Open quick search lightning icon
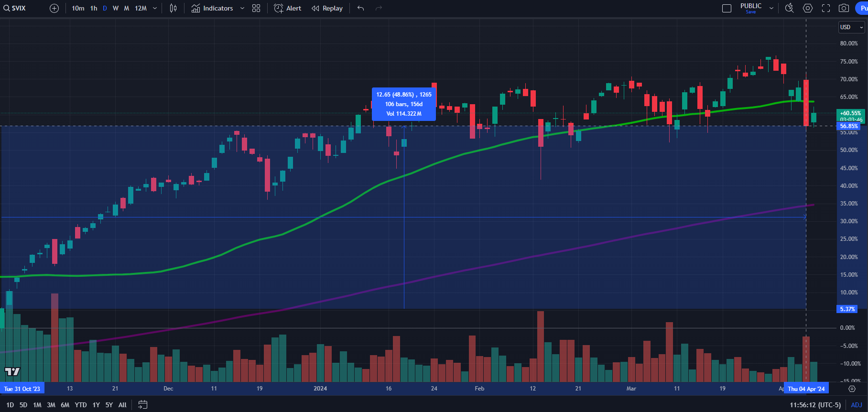Image resolution: width=868 pixels, height=412 pixels. [x=789, y=8]
